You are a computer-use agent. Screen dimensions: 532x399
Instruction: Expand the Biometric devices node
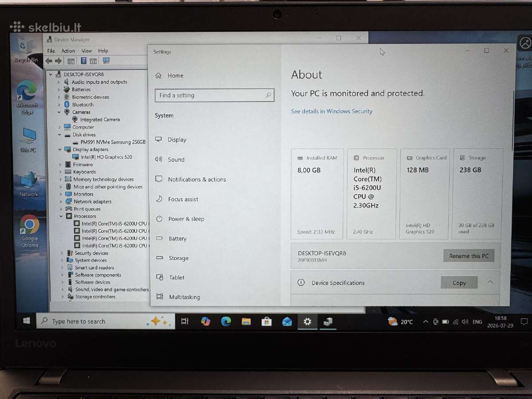[59, 97]
